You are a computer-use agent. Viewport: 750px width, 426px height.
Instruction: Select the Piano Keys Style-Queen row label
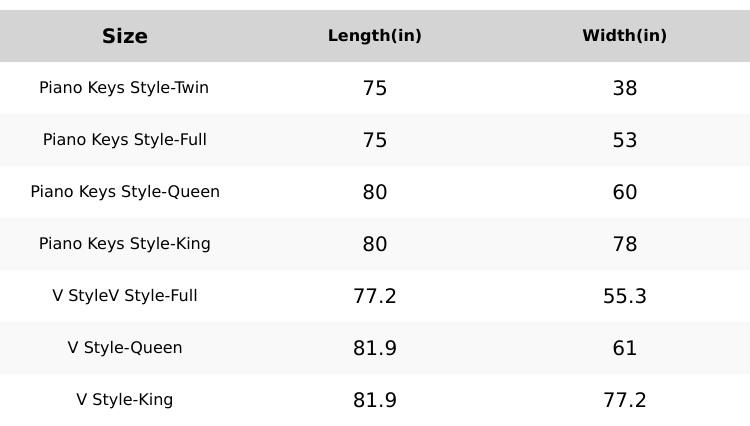pos(125,192)
